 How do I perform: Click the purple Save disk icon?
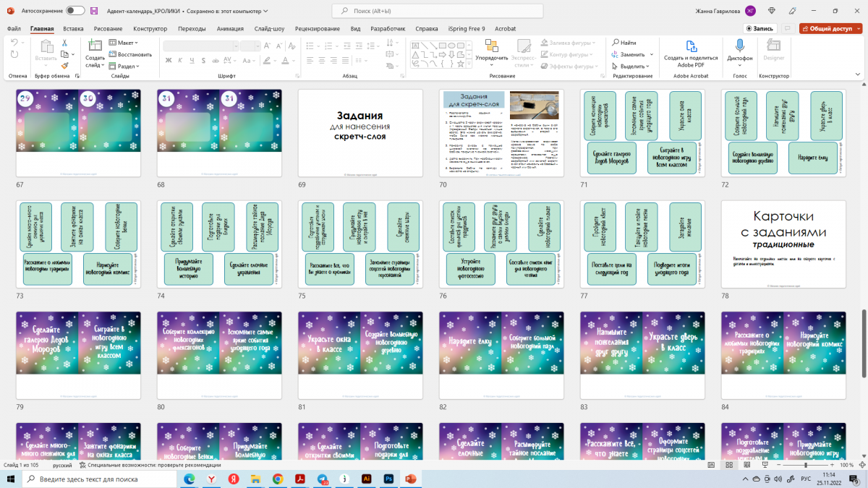[95, 11]
